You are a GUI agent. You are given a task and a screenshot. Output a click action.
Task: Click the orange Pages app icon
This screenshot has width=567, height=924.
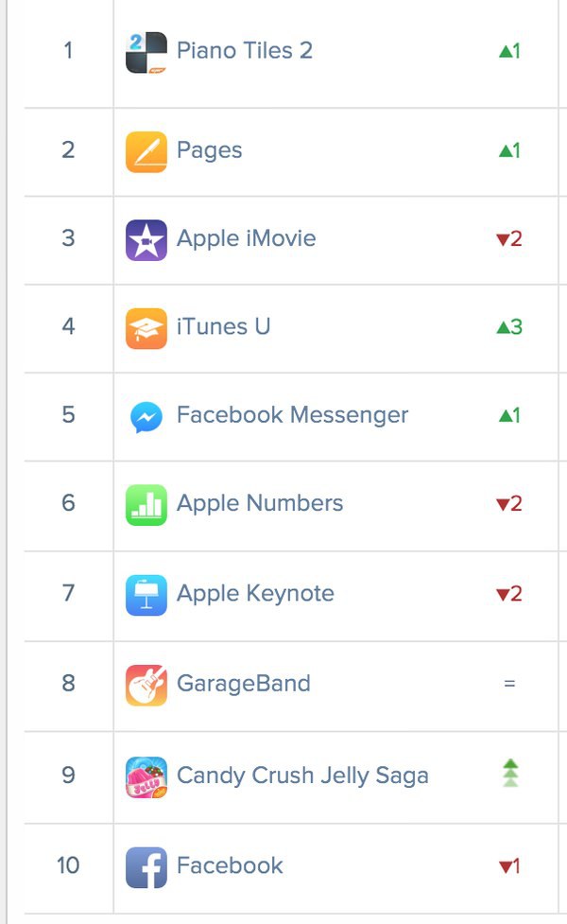point(146,151)
